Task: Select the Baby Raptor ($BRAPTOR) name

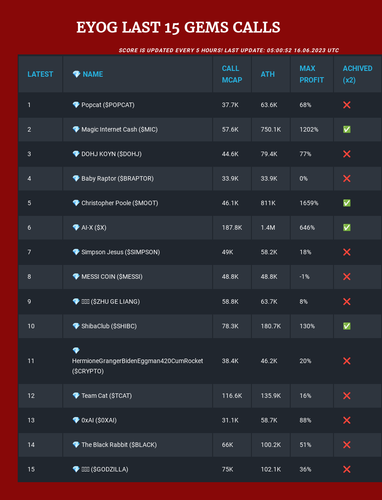Action: point(117,179)
